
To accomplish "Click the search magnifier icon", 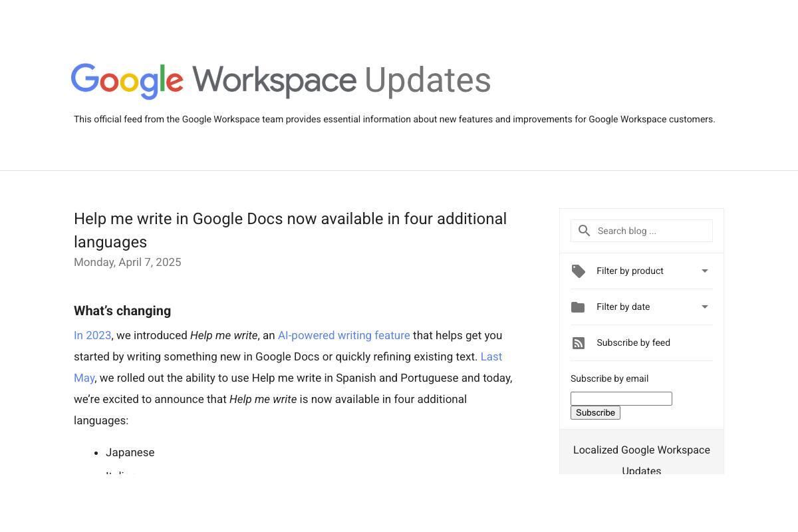I will [x=584, y=231].
